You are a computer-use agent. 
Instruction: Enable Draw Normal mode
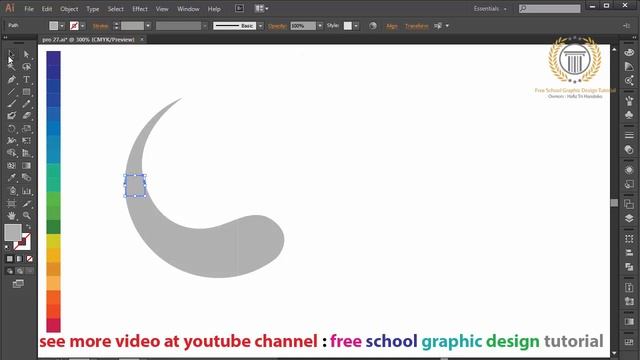10,271
